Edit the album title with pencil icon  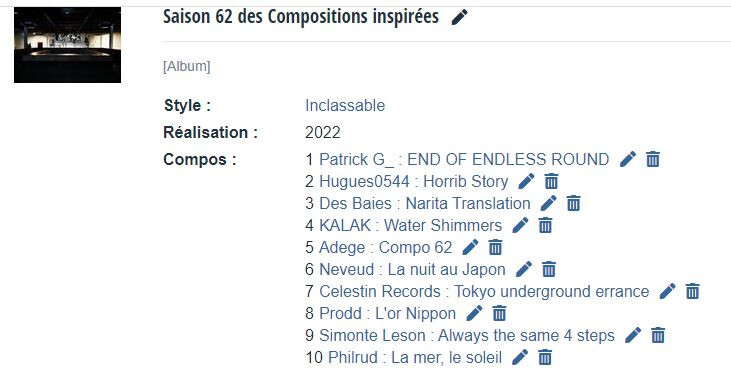coord(460,18)
